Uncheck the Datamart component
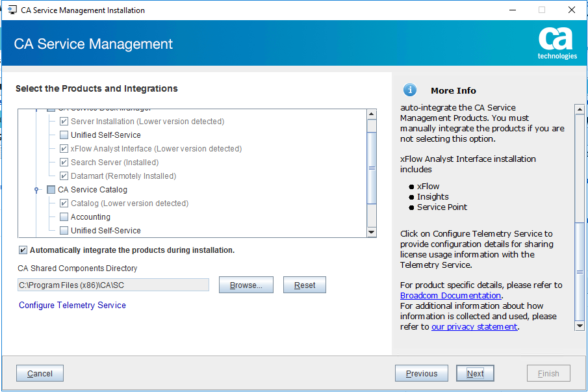Viewport: 588px width, 392px height. [x=64, y=176]
